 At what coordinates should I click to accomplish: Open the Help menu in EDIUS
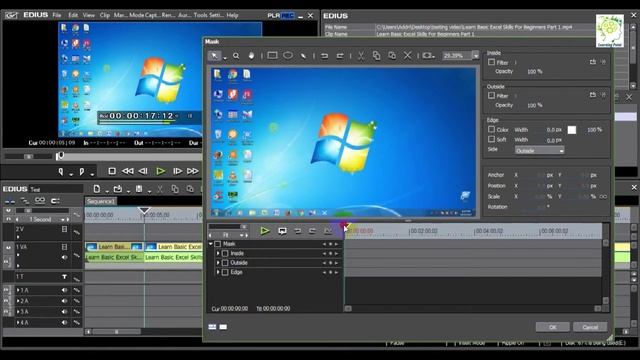232,15
